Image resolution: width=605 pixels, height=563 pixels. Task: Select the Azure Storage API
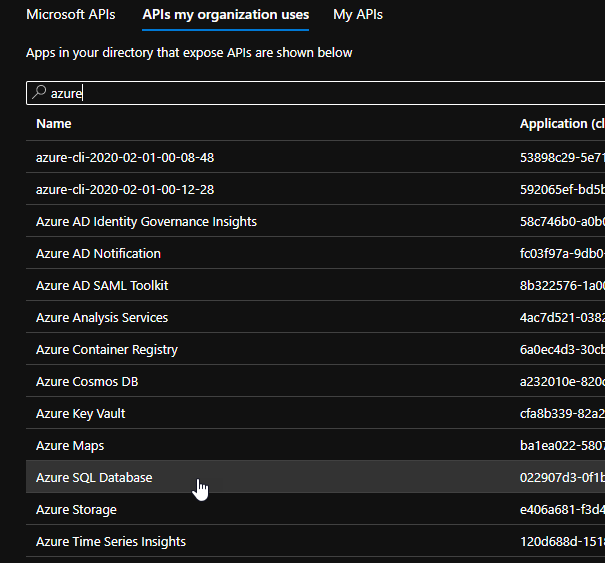tap(316, 509)
